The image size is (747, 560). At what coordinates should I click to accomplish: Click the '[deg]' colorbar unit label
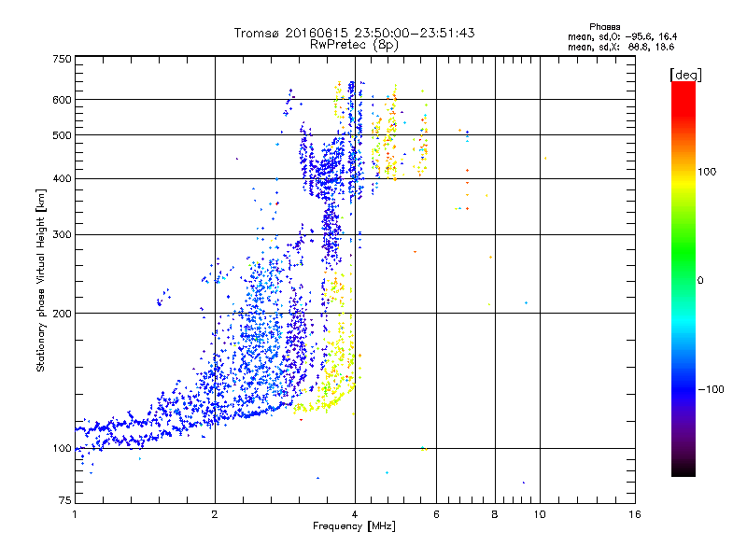(685, 75)
